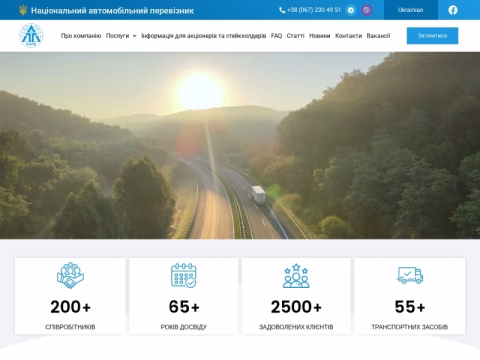The height and width of the screenshot is (360, 480).
Task: Click the 200+ employees counter
Action: point(70,307)
